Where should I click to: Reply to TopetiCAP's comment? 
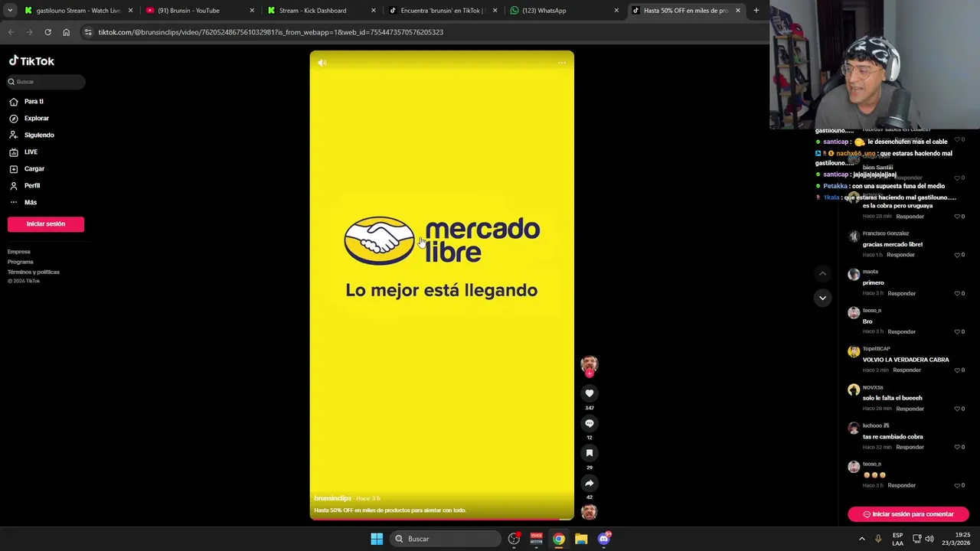pos(906,370)
